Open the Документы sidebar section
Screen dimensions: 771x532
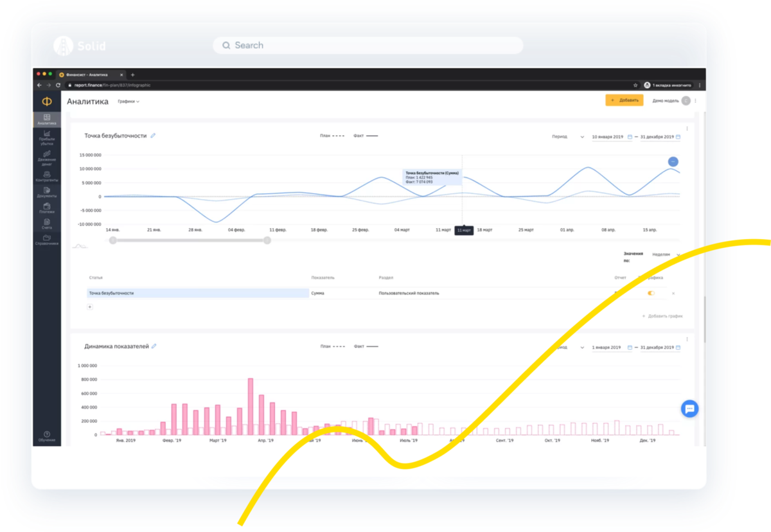[47, 193]
